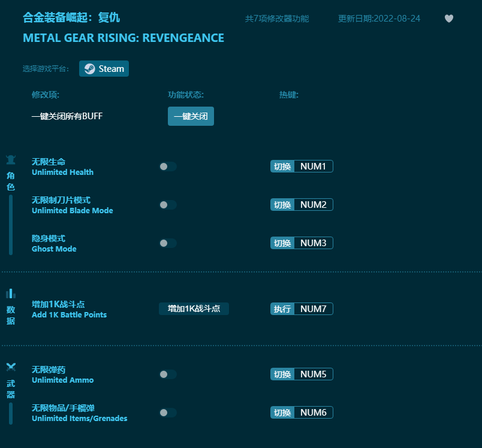Click the 数据 category label
Viewport: 482px width, 448px height.
(x=11, y=315)
